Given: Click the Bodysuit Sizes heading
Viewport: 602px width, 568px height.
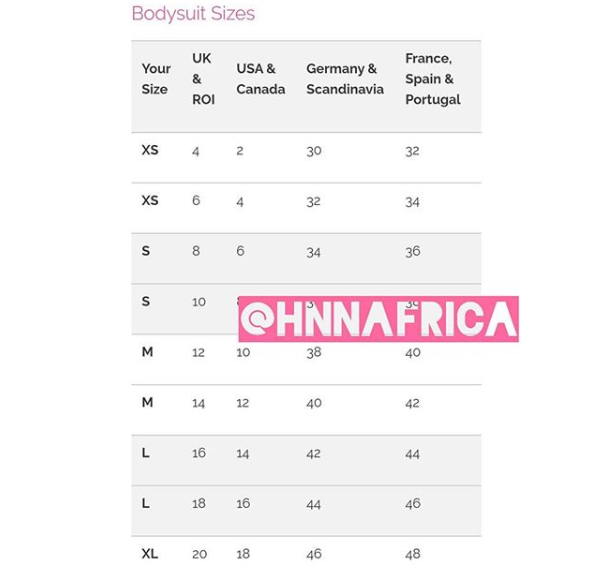Looking at the screenshot, I should point(193,14).
